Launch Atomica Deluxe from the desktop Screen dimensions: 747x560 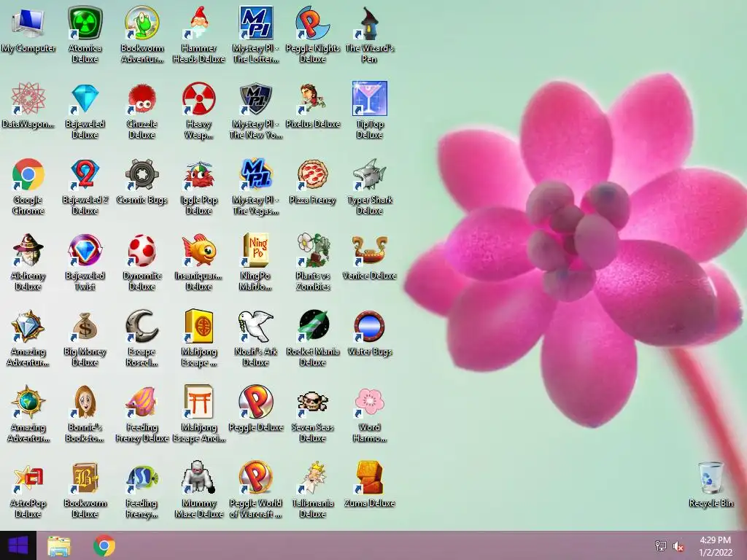85,23
